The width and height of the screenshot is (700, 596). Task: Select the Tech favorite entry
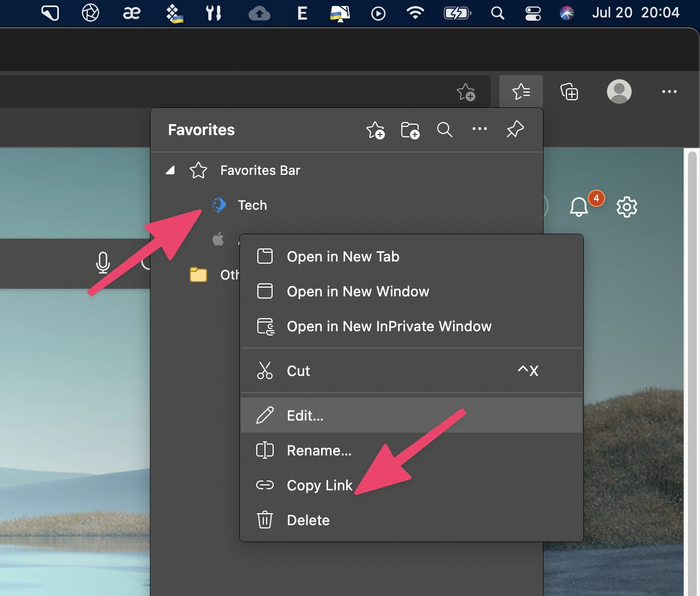point(346,205)
